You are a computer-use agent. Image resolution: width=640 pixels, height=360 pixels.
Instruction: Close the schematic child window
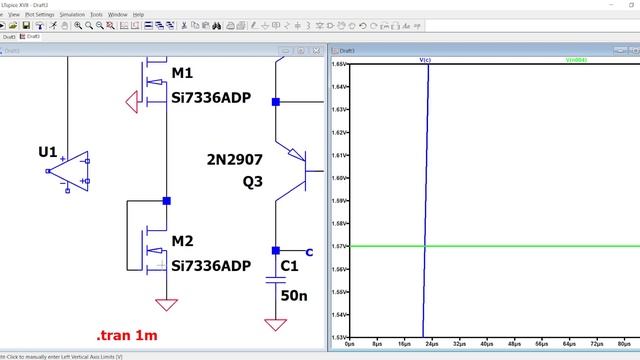point(316,51)
